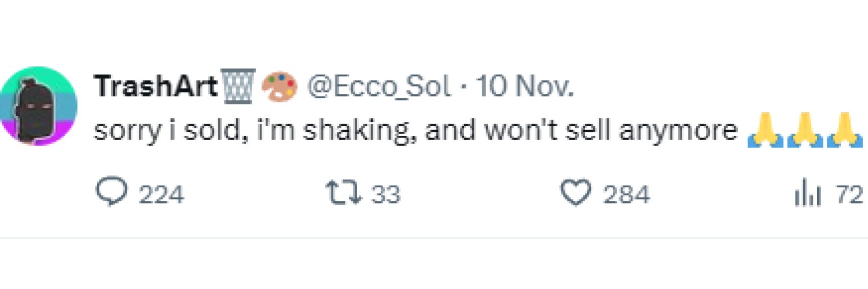Open TrashArt's profile avatar picture

(38, 105)
